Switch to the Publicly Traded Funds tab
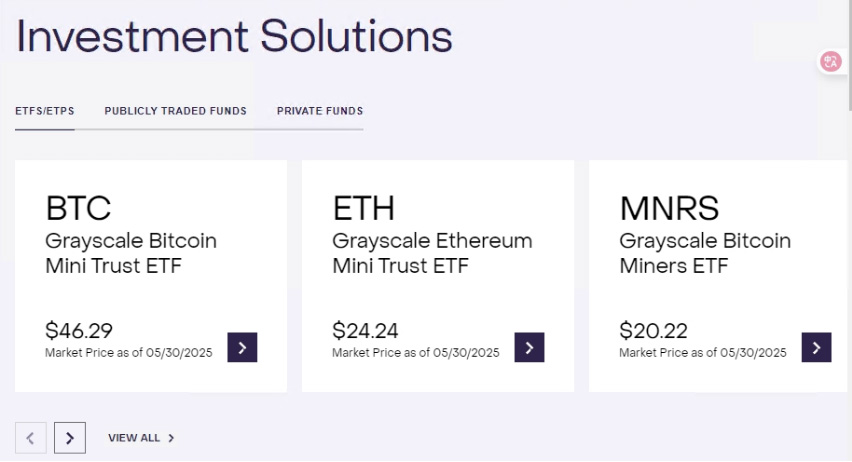The image size is (852, 462). point(175,111)
